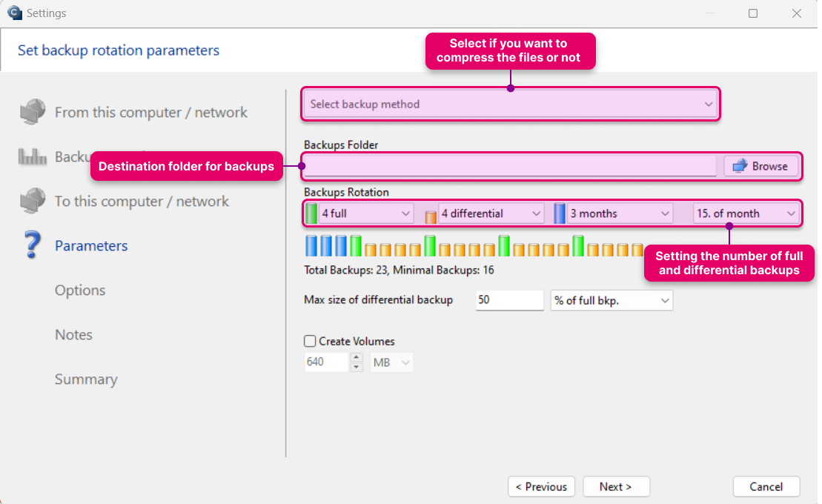Click the Cancel button
The image size is (822, 504).
[x=766, y=486]
